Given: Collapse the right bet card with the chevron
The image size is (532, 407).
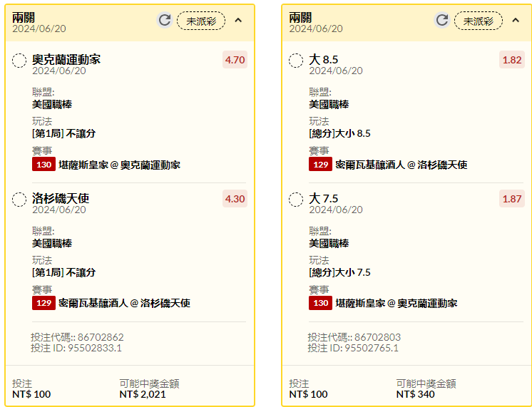Looking at the screenshot, I should [516, 21].
